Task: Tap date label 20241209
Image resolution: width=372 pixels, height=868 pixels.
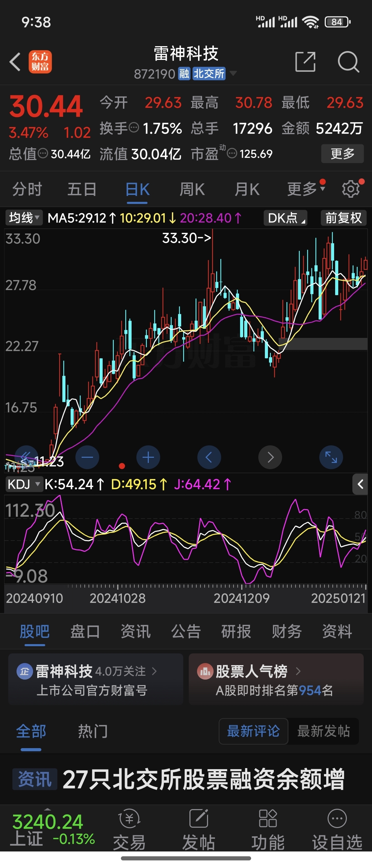Action: [x=241, y=598]
